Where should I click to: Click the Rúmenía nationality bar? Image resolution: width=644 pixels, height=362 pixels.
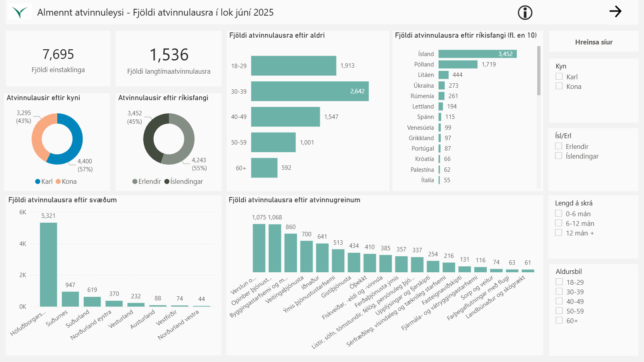(x=441, y=96)
